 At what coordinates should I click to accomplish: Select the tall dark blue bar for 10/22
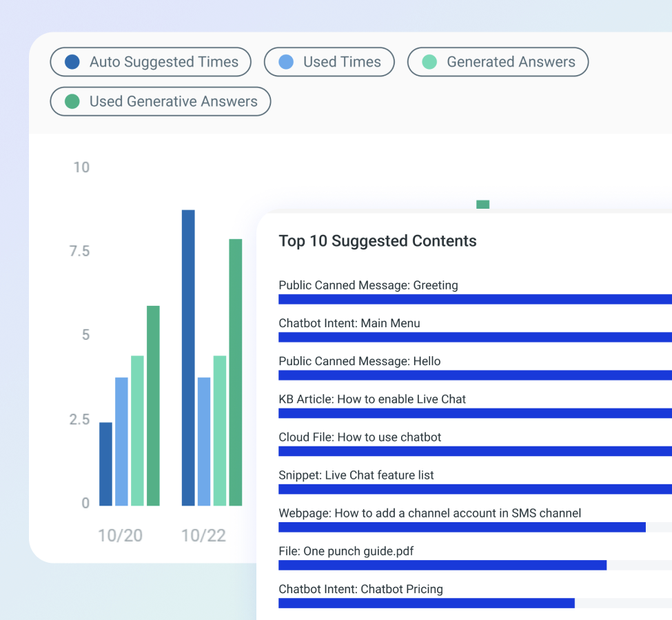[188, 358]
